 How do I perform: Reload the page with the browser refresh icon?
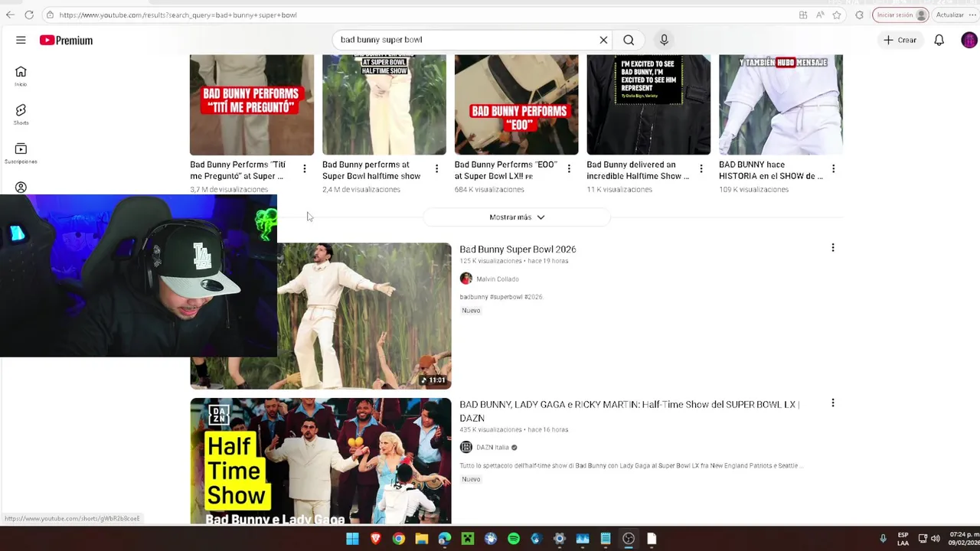(29, 15)
